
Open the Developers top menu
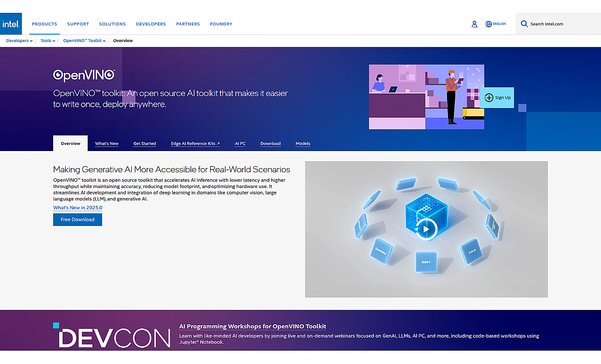[x=151, y=24]
